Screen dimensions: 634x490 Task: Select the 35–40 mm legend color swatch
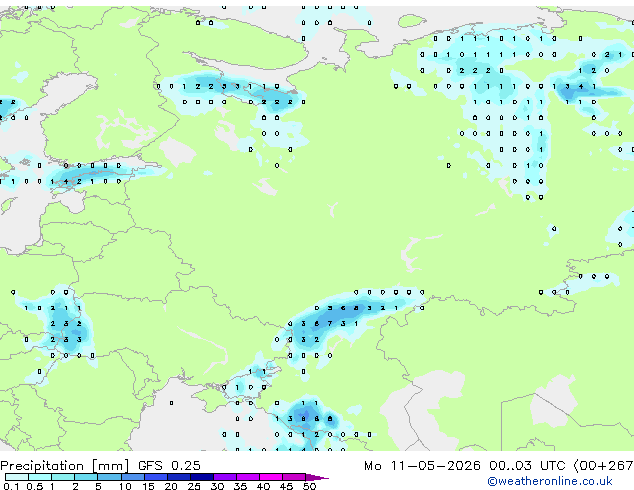248,477
